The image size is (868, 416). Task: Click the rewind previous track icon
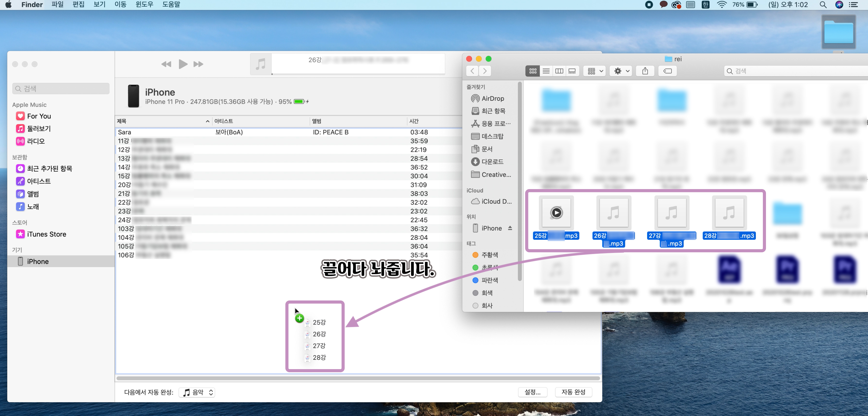coord(166,64)
